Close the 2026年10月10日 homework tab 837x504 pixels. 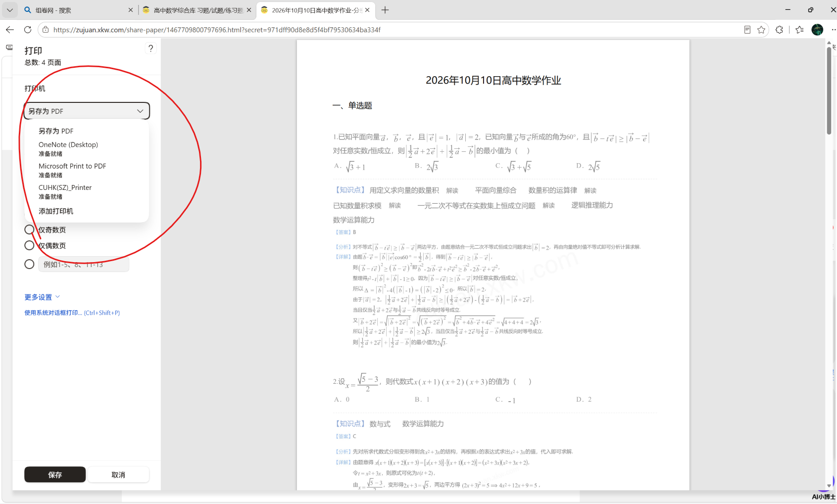[x=367, y=10]
